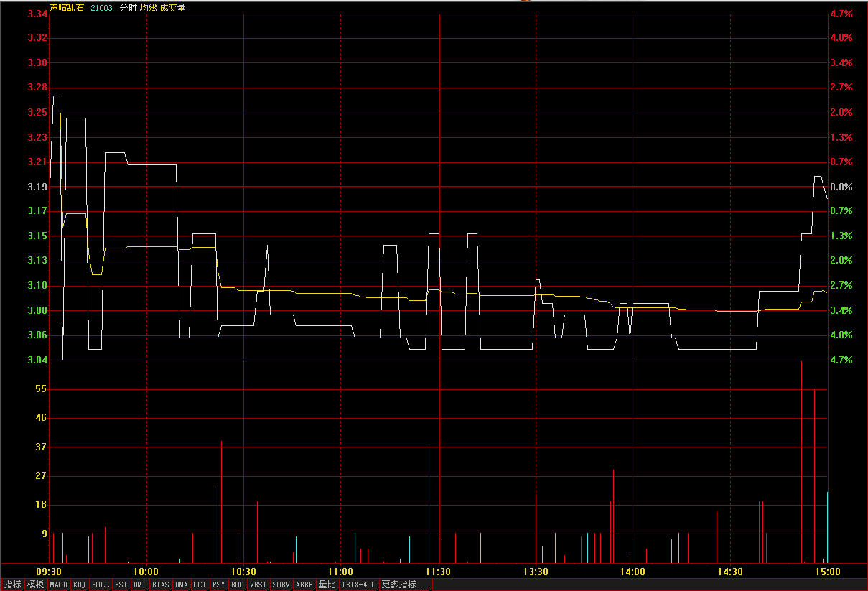Image resolution: width=868 pixels, height=591 pixels.
Task: Click the 4.0% label in green
Action: click(841, 335)
